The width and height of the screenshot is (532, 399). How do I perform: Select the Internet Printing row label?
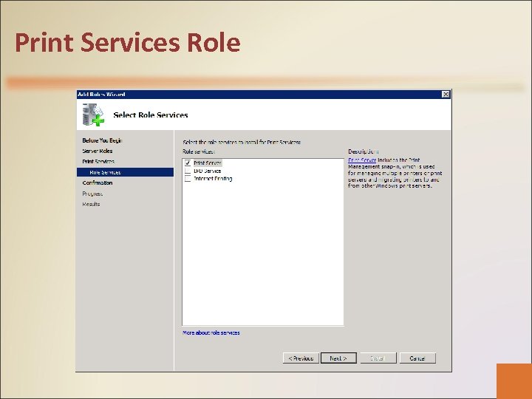213,179
